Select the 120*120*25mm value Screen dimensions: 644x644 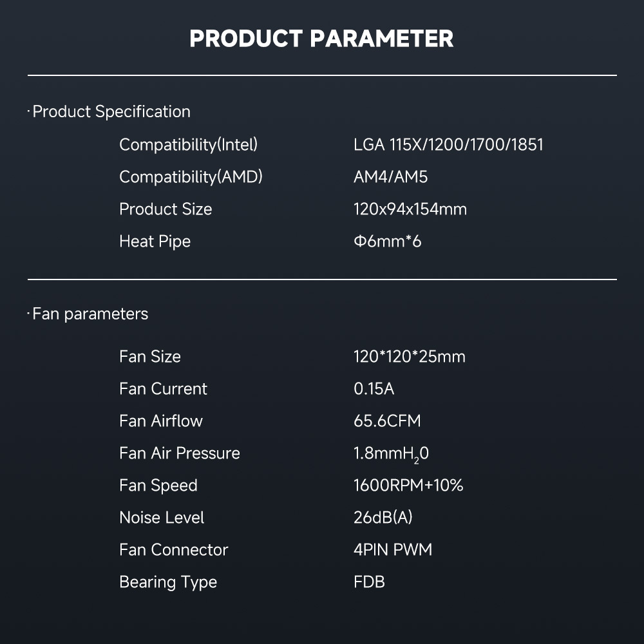click(409, 356)
